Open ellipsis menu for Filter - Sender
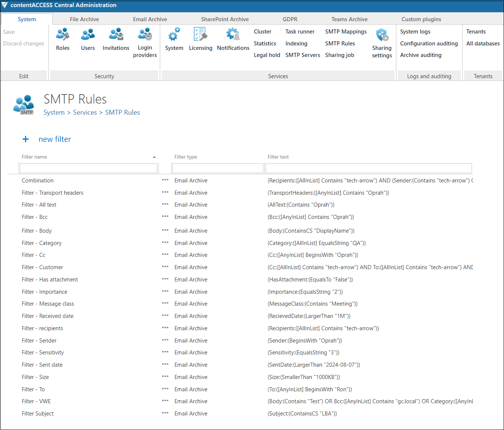504x430 pixels. coord(165,340)
